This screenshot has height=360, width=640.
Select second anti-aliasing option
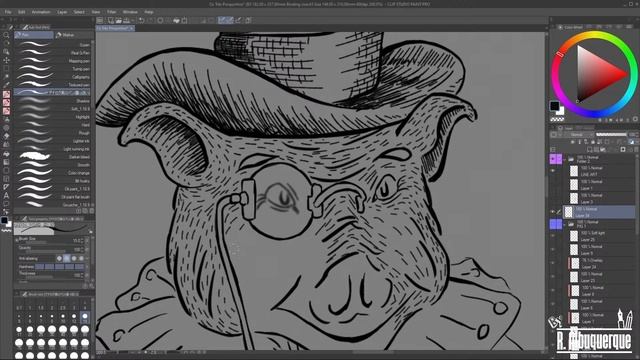(x=67, y=258)
